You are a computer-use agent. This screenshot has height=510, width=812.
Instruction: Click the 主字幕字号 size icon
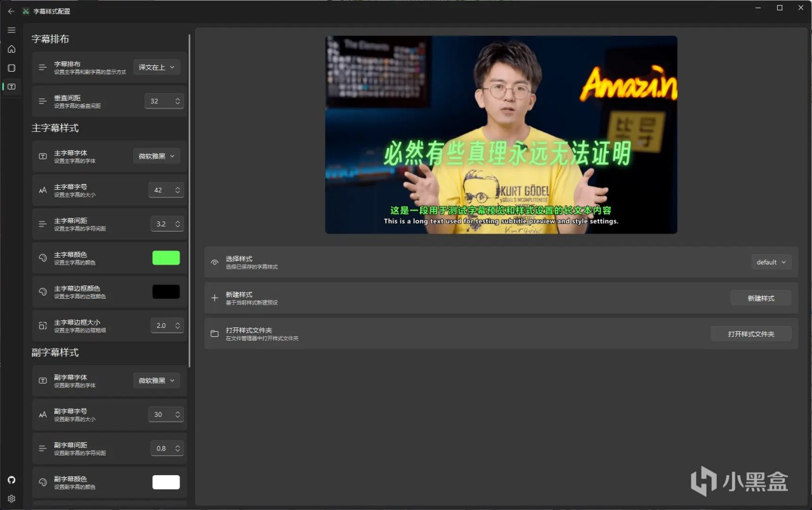(43, 190)
